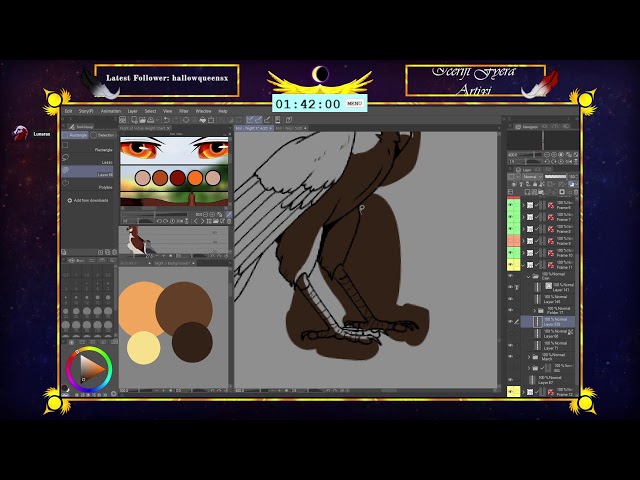Open the Filter menu
This screenshot has width=640, height=480.
tap(184, 111)
